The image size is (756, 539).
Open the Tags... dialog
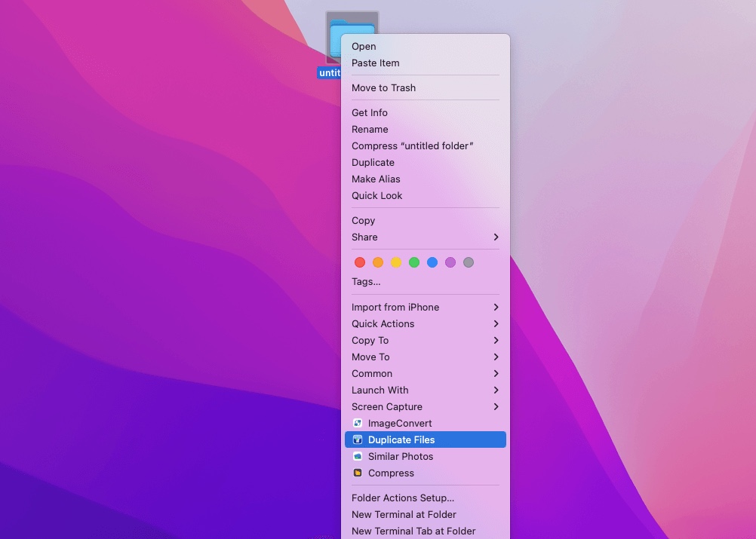(366, 282)
